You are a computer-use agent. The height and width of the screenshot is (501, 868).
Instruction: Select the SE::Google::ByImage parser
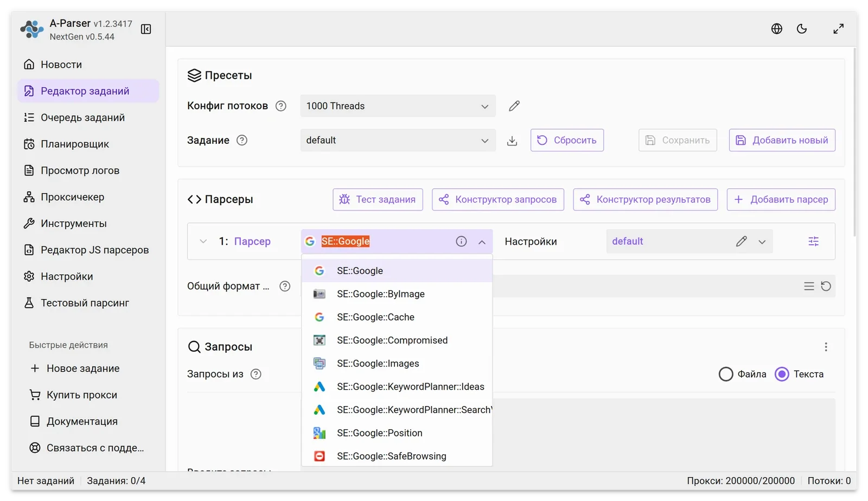coord(397,294)
